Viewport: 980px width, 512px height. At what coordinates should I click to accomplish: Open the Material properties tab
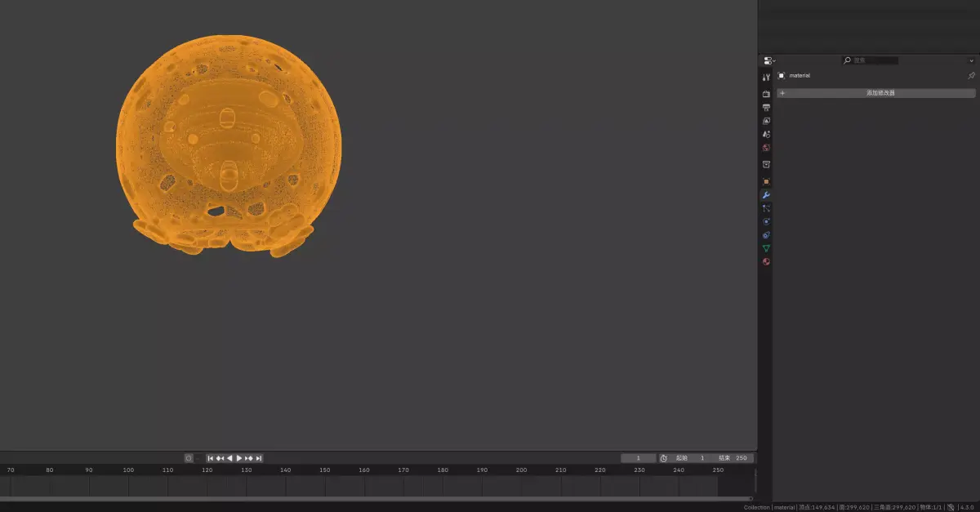tap(766, 261)
